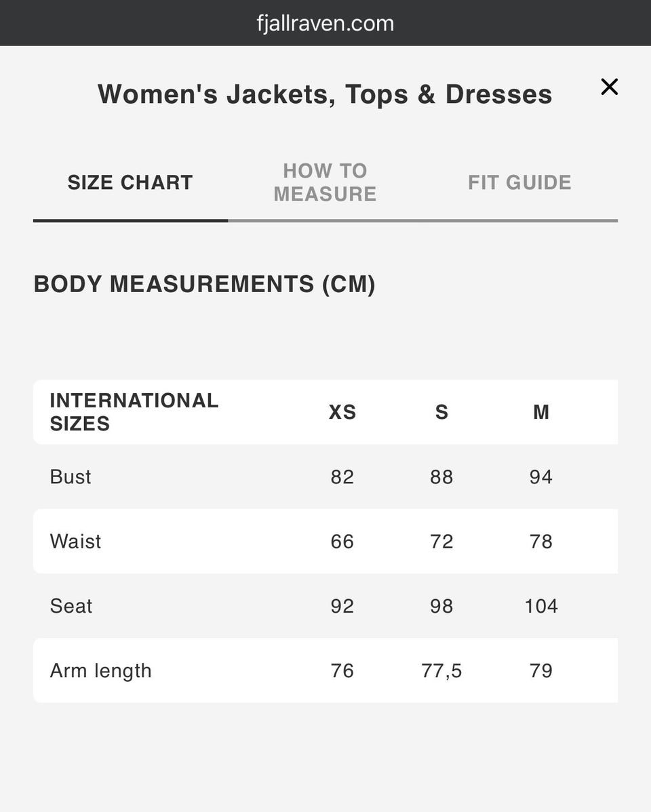The image size is (651, 812).
Task: Click the Women's Jackets, Tops & Dresses title
Action: point(325,94)
